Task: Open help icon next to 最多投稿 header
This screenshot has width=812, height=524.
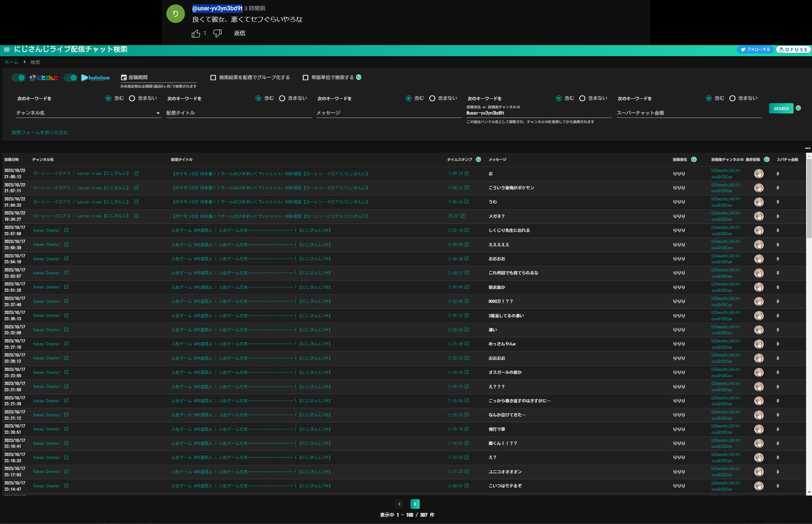Action: (x=767, y=159)
